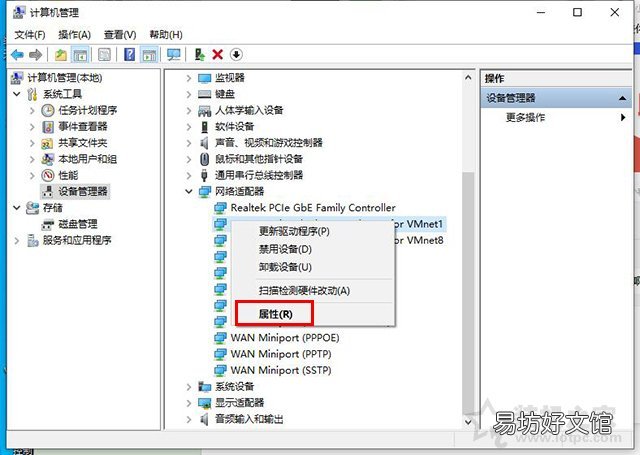The width and height of the screenshot is (640, 455).
Task: Select WAN Miniport (PPTP) adapter
Action: pos(281,354)
